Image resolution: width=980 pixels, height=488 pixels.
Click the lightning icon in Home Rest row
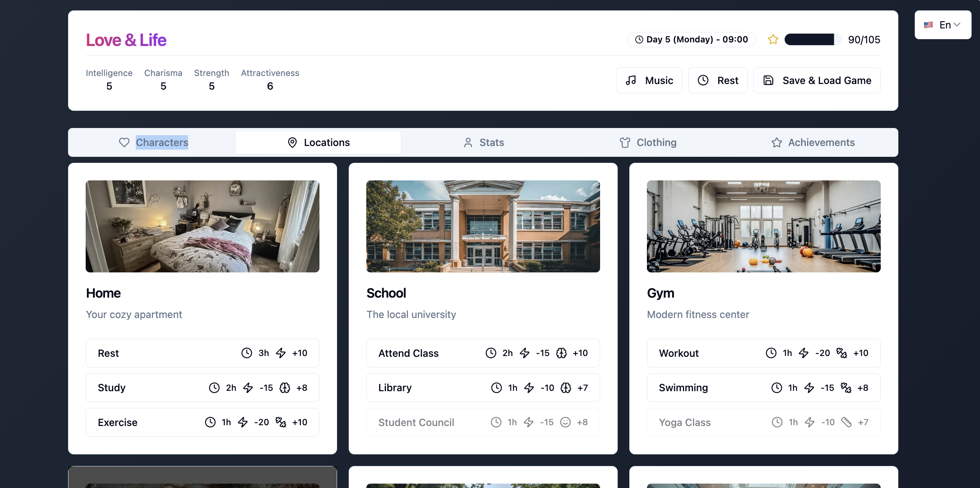[x=281, y=353]
